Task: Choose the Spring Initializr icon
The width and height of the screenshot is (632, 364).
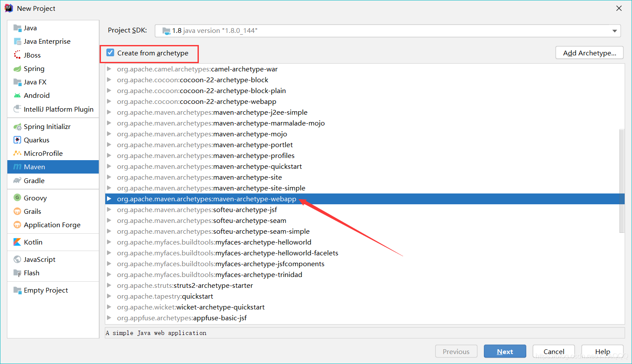Action: [17, 126]
